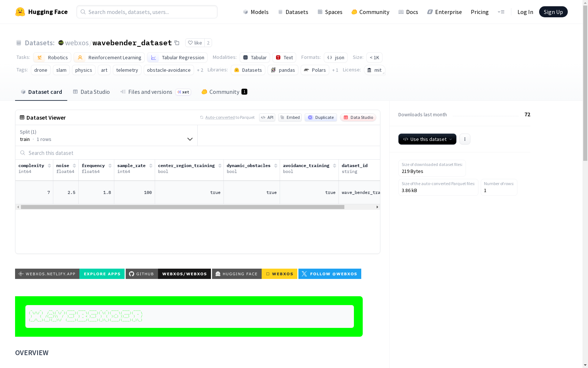Switch to the Dataset card tab
The width and height of the screenshot is (588, 368).
click(41, 92)
